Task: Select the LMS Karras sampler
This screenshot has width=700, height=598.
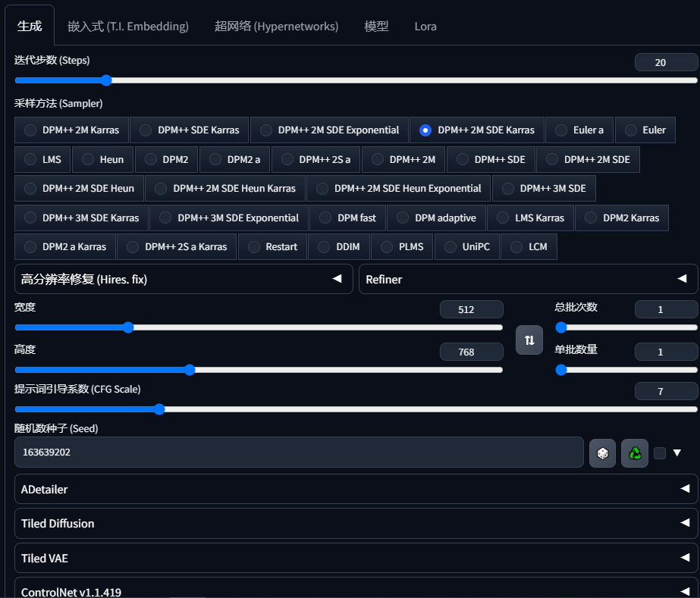Action: pos(530,218)
